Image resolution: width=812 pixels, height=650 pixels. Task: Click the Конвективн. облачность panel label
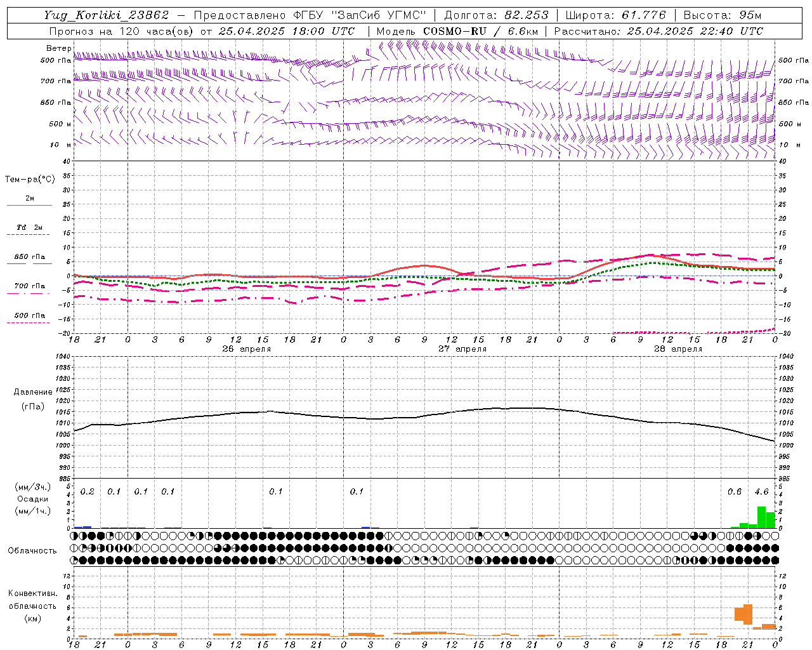pyautogui.click(x=32, y=606)
